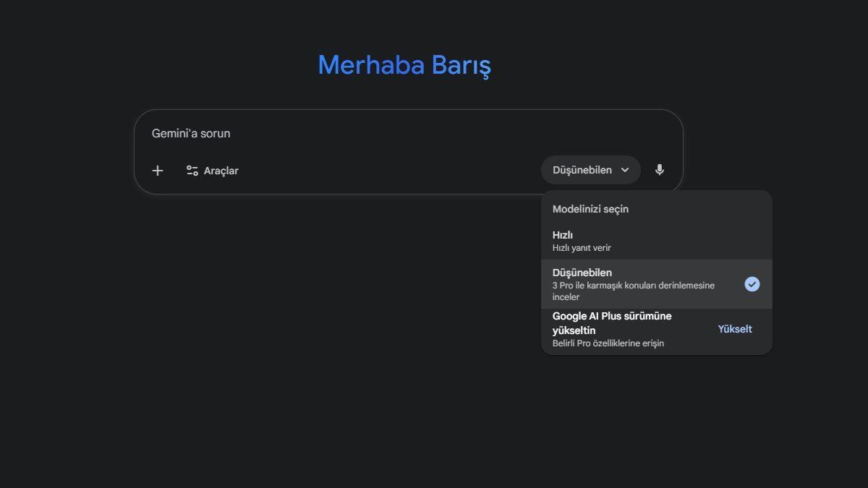Click the Düşünebilen model selector label

point(582,170)
